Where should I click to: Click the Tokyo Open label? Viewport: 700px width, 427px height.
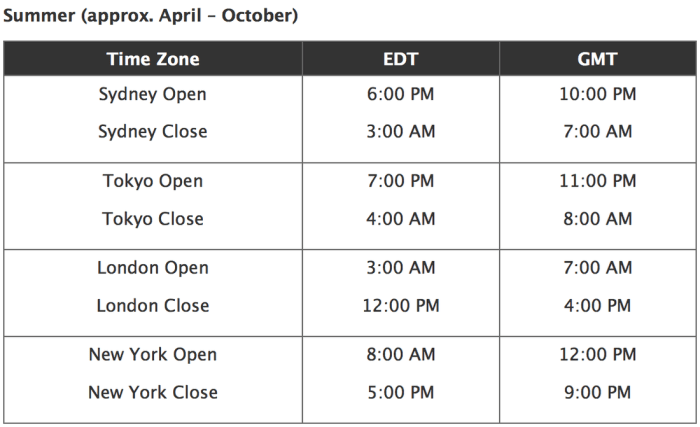tap(153, 181)
